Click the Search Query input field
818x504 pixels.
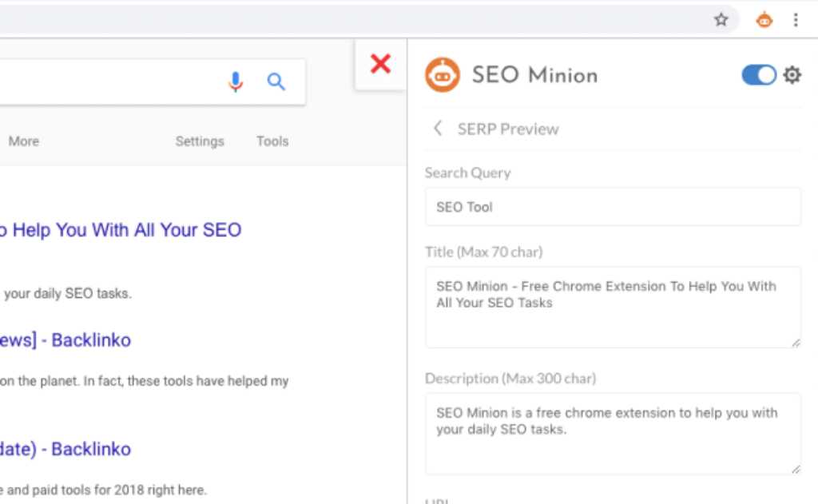tap(612, 207)
